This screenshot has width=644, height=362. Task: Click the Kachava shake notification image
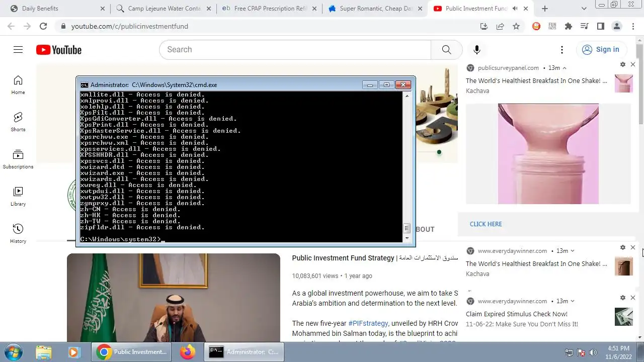[548, 154]
